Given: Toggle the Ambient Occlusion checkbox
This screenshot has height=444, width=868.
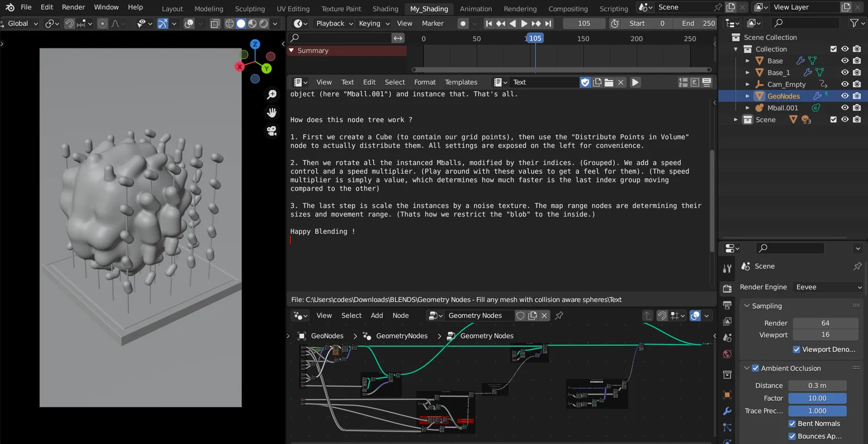Looking at the screenshot, I should (x=755, y=368).
